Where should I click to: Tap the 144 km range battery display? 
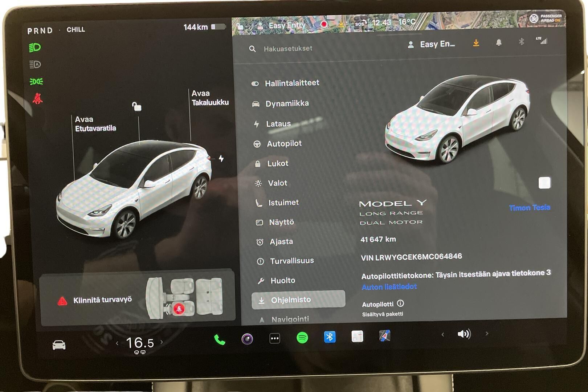[204, 27]
